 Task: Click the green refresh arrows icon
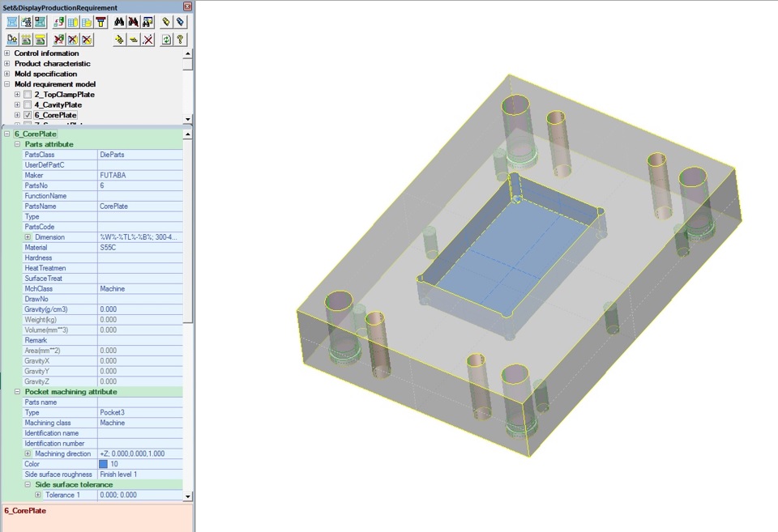(x=166, y=40)
